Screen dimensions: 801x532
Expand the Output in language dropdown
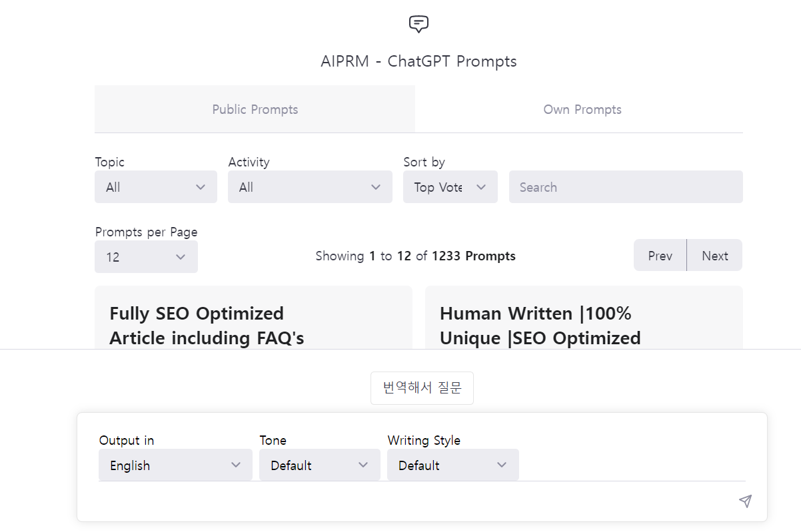tap(175, 465)
